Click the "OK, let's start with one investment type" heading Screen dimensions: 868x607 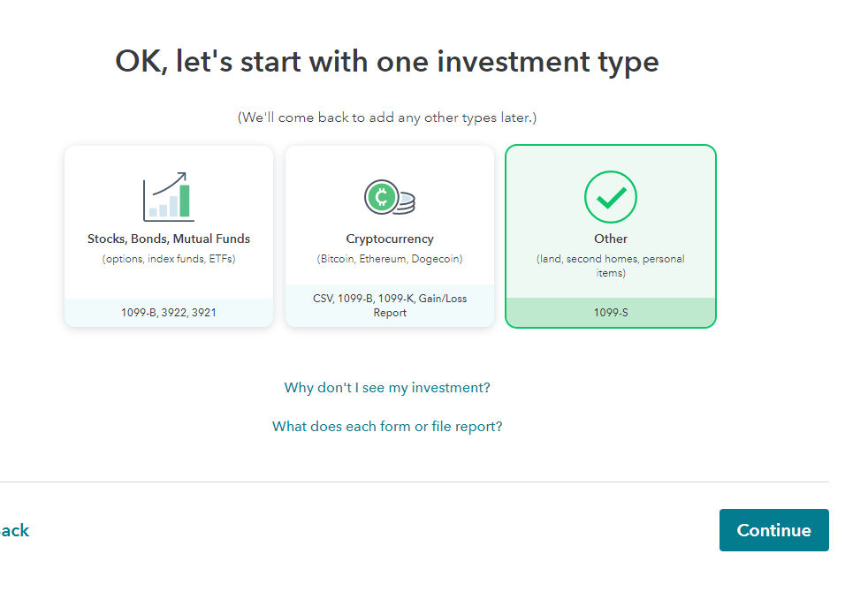[387, 62]
